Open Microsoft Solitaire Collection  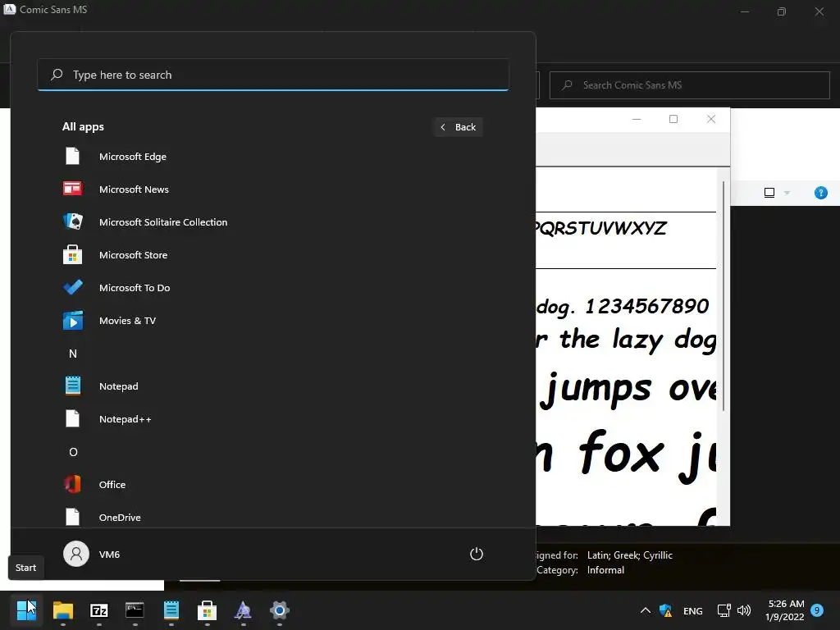[x=272, y=221]
